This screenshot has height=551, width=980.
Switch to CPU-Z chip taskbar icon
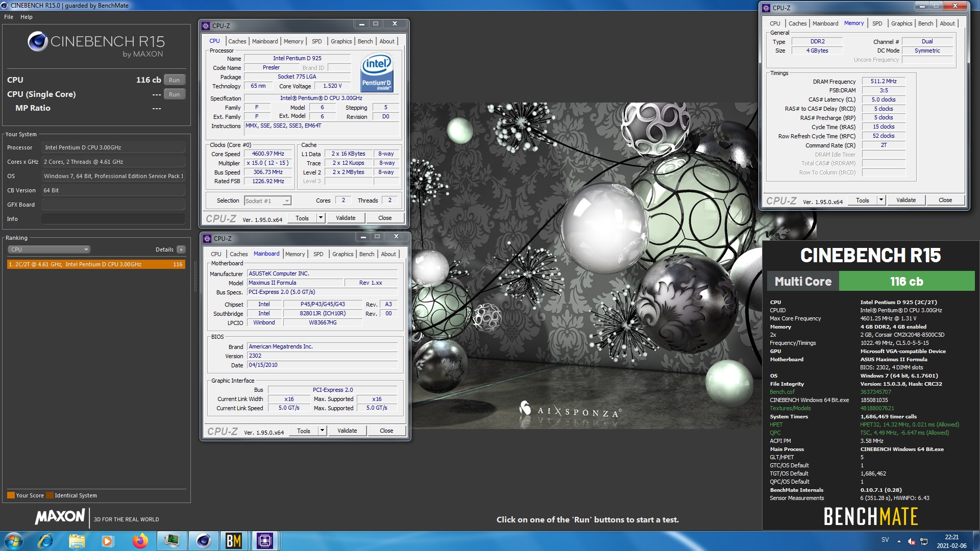[x=265, y=541]
